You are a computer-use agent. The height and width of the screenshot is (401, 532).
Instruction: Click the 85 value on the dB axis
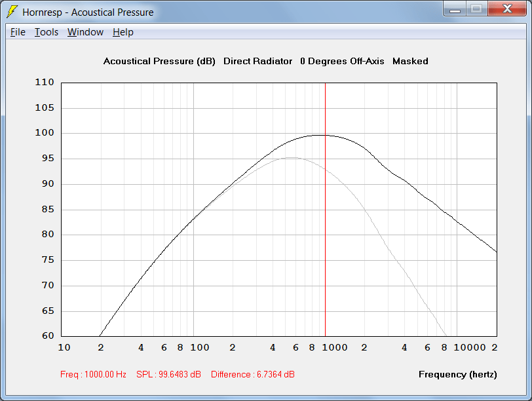tap(48, 209)
